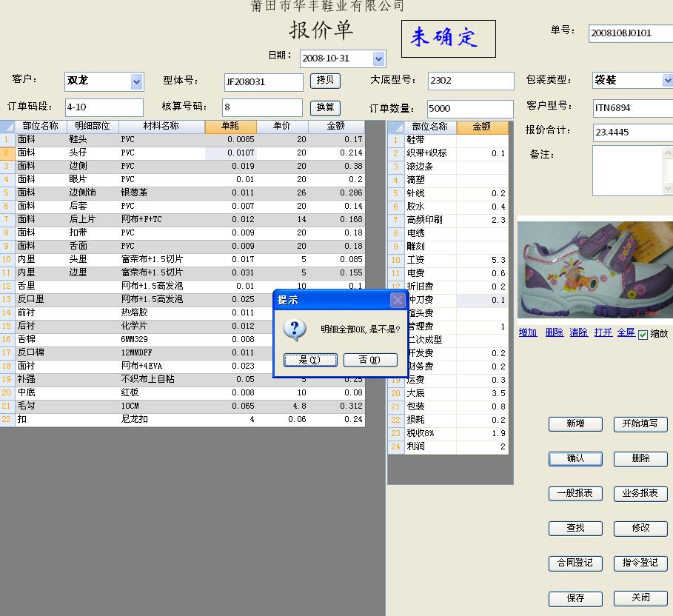The height and width of the screenshot is (616, 673).
Task: Click the 拷贝 button
Action: [325, 80]
